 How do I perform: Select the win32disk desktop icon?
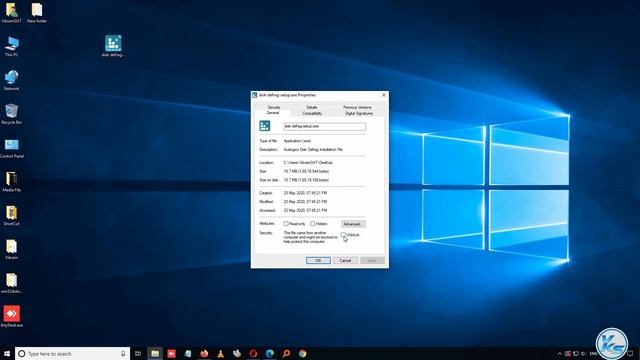coord(11,283)
